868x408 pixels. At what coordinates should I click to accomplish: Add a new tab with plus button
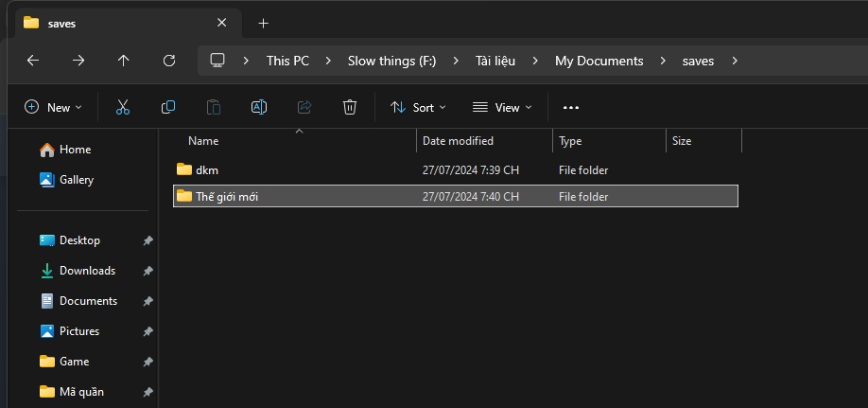click(263, 23)
